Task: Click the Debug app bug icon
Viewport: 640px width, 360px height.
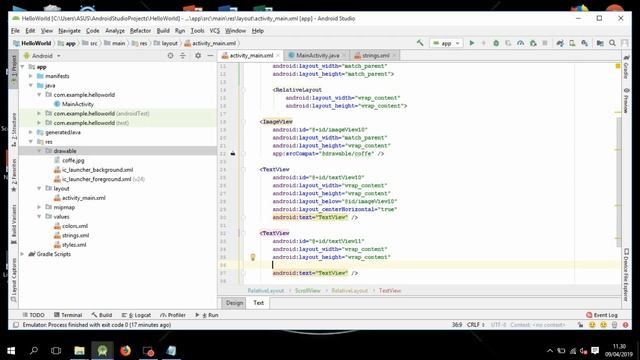Action: pos(496,43)
